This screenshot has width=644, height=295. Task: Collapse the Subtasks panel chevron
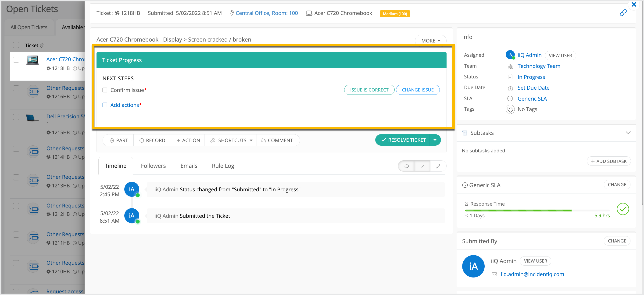click(x=628, y=133)
